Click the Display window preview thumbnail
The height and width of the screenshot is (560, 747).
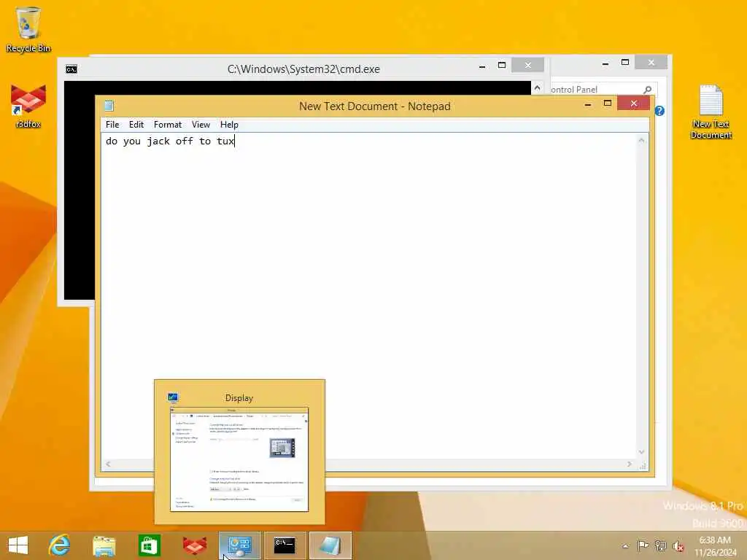pos(239,459)
